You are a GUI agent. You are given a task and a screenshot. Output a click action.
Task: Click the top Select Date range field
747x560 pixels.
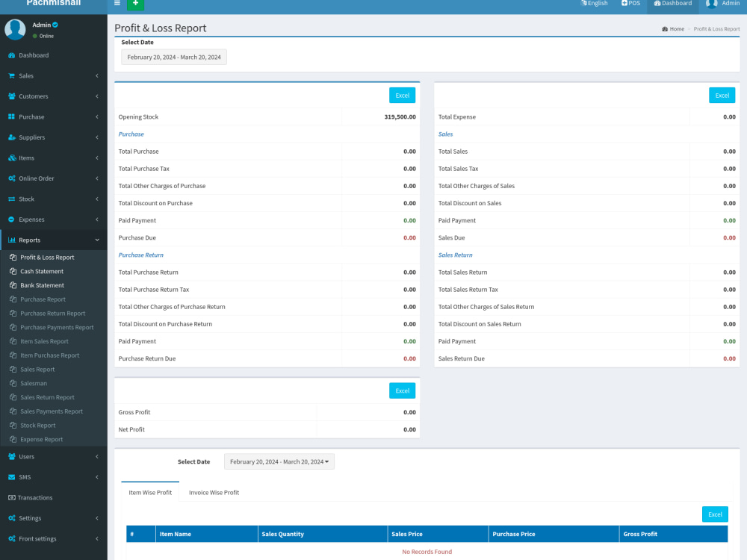click(174, 57)
